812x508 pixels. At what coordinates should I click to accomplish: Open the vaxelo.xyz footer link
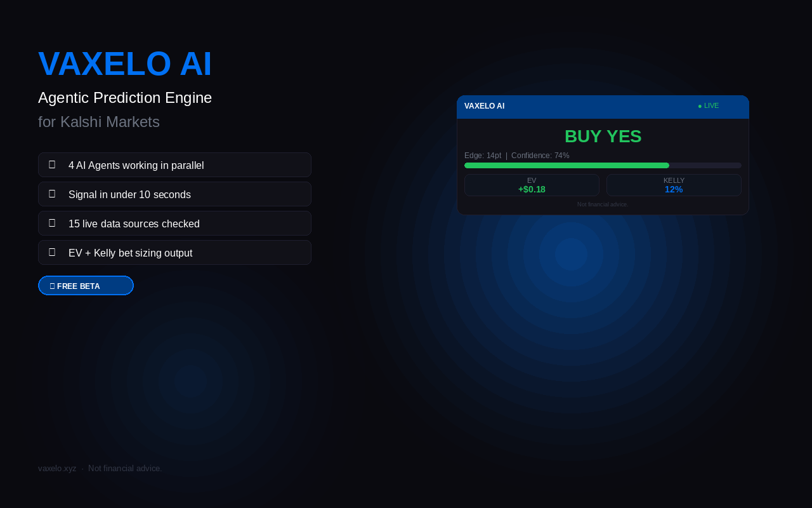coord(57,469)
